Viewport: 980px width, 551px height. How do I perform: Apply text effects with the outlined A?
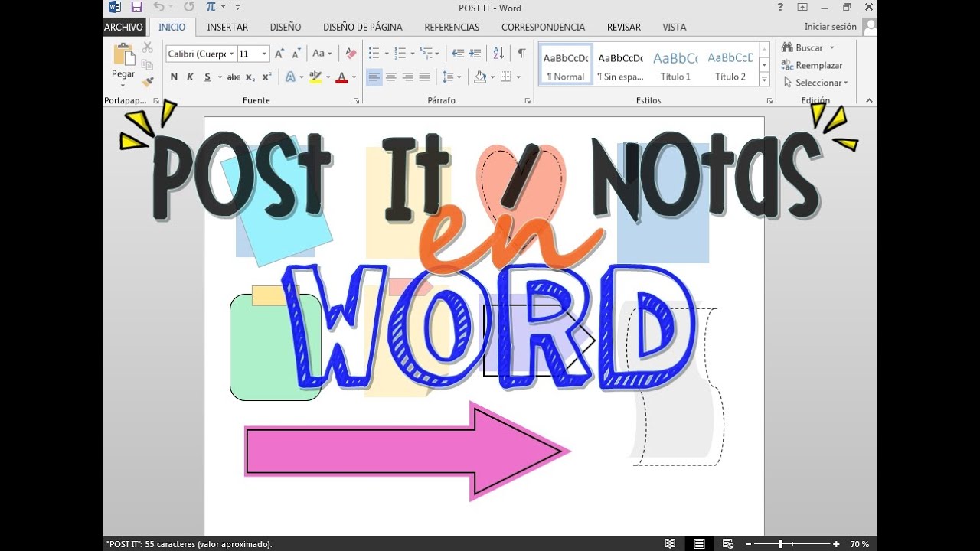pyautogui.click(x=290, y=77)
